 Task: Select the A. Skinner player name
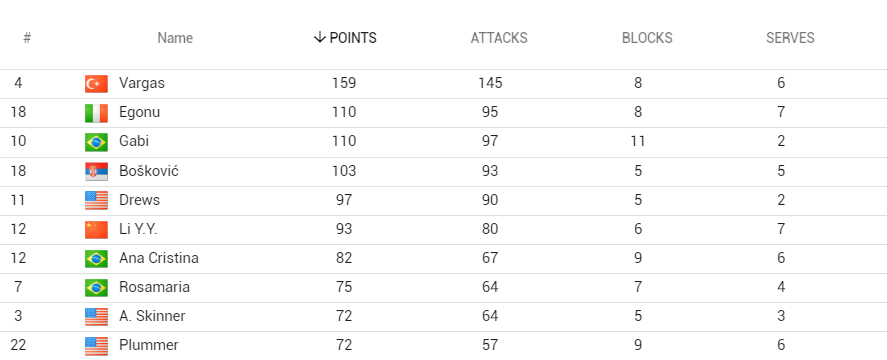pyautogui.click(x=152, y=316)
